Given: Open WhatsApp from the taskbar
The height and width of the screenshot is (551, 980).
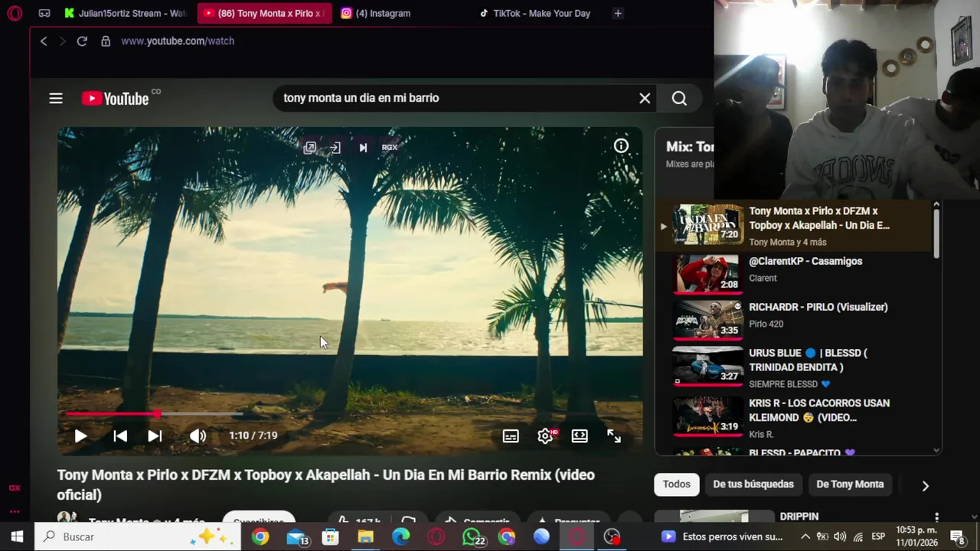Looking at the screenshot, I should [472, 536].
